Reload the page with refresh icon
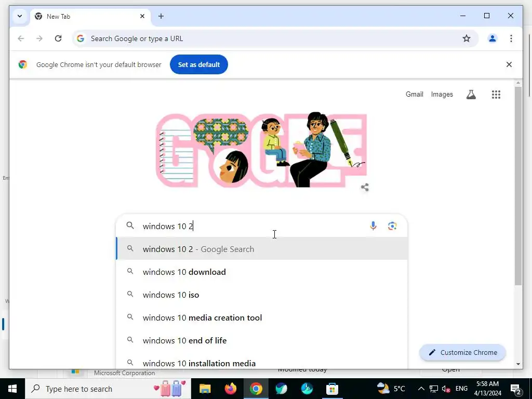532x399 pixels. coord(58,38)
